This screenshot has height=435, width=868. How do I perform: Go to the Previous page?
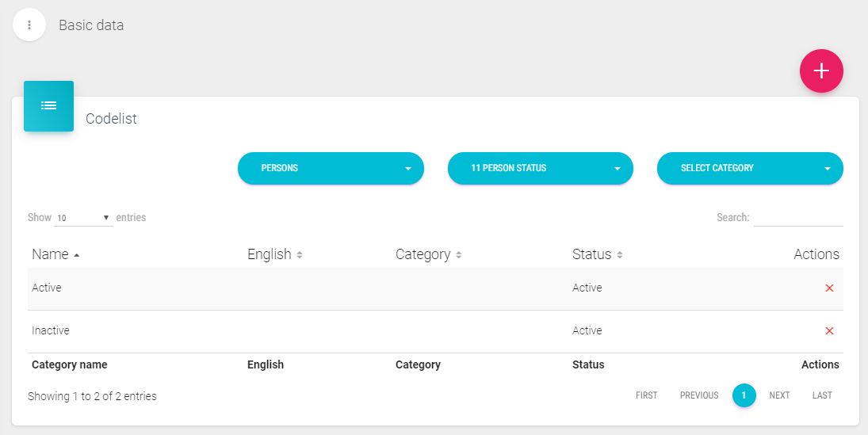[x=698, y=395]
